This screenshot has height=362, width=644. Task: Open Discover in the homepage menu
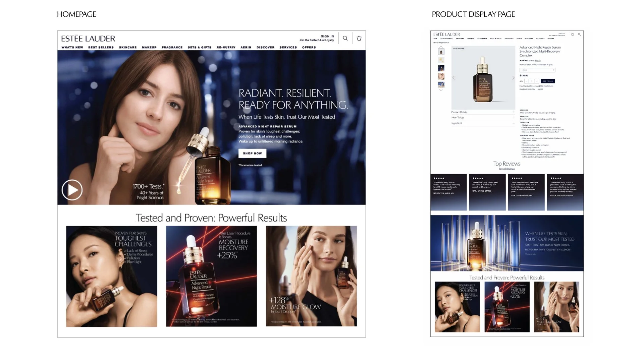coord(266,48)
